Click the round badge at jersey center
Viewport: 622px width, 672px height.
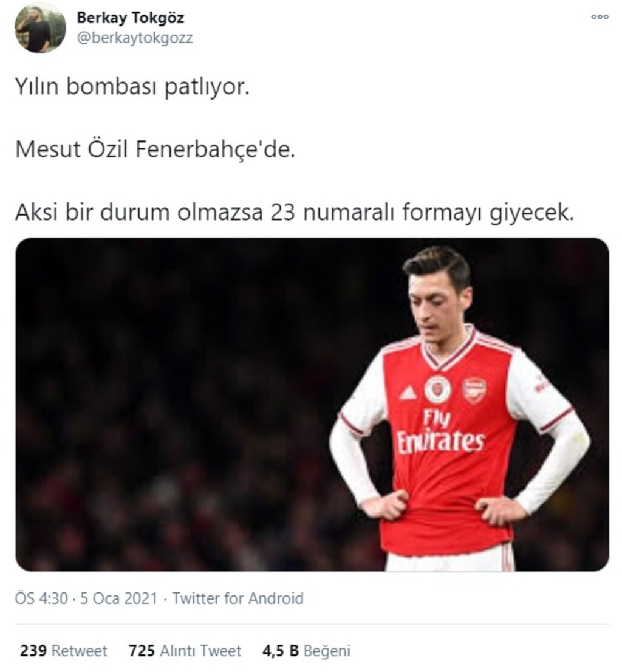click(437, 389)
